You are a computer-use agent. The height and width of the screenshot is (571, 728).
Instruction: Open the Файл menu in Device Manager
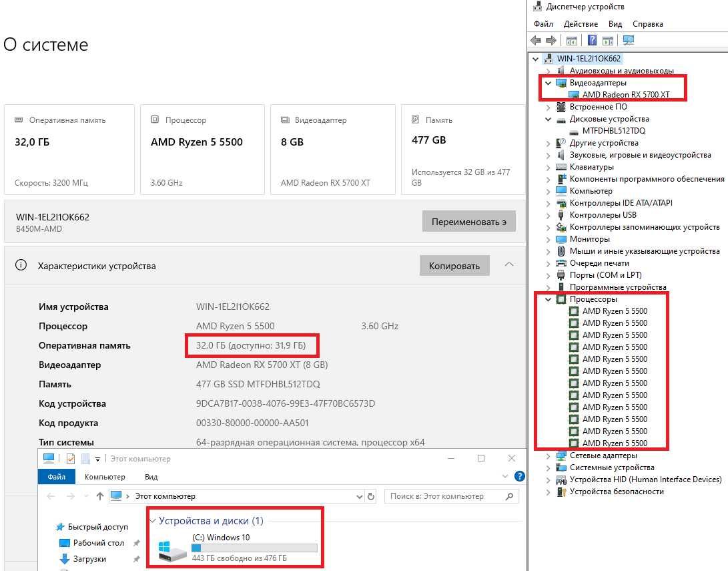543,24
